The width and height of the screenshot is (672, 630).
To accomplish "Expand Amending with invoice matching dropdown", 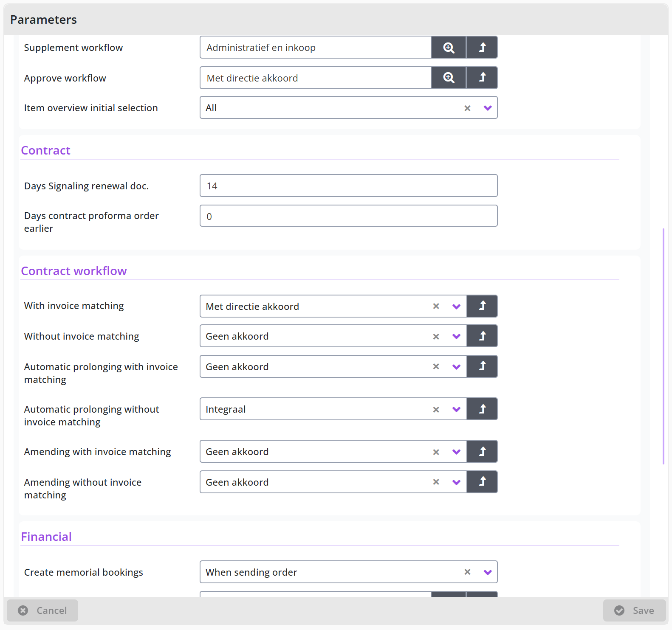I will [x=456, y=452].
